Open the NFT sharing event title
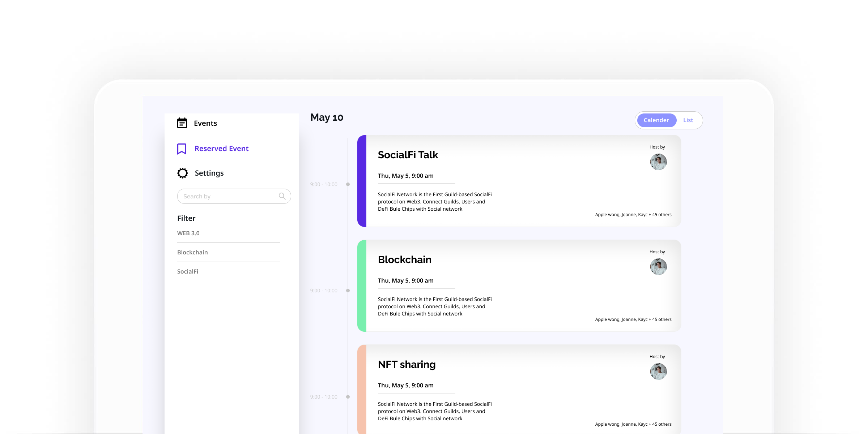 (407, 365)
